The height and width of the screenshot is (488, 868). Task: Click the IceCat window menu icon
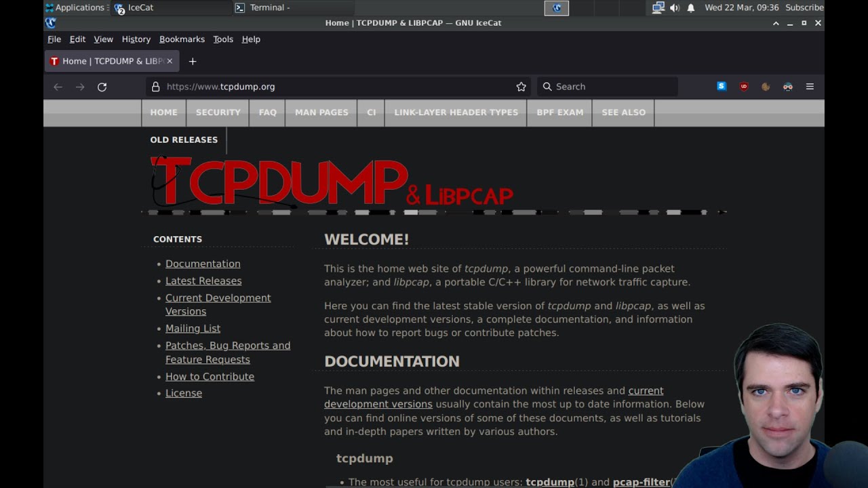coord(50,23)
